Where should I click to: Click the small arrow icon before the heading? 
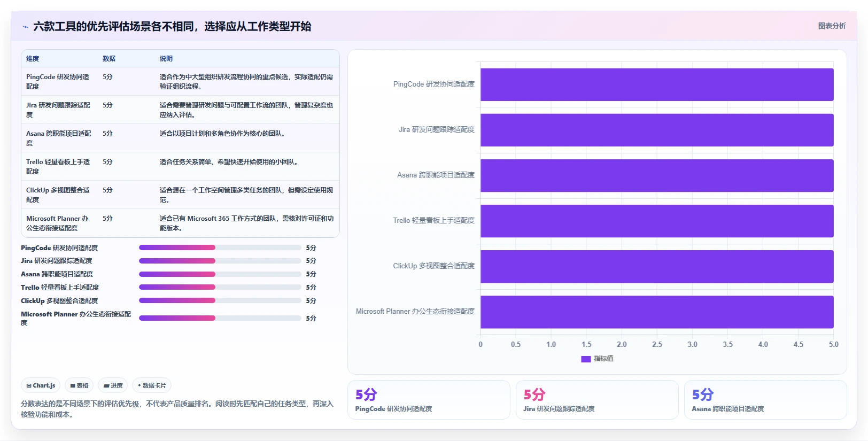[25, 27]
